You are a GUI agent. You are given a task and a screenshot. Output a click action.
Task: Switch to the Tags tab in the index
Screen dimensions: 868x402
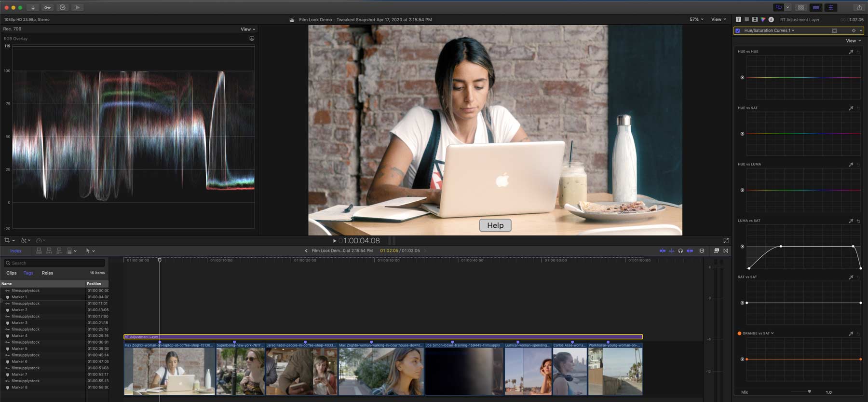(x=28, y=273)
